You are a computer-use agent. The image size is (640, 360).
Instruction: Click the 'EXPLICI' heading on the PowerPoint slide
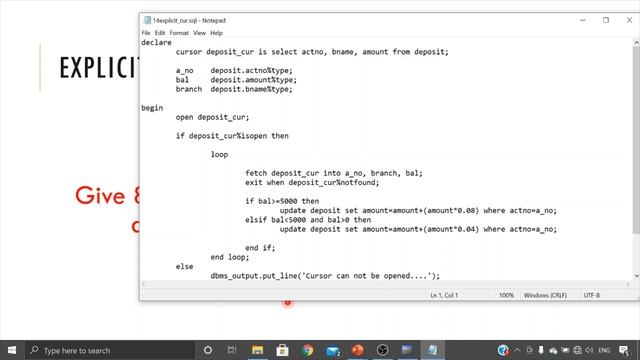click(x=99, y=68)
